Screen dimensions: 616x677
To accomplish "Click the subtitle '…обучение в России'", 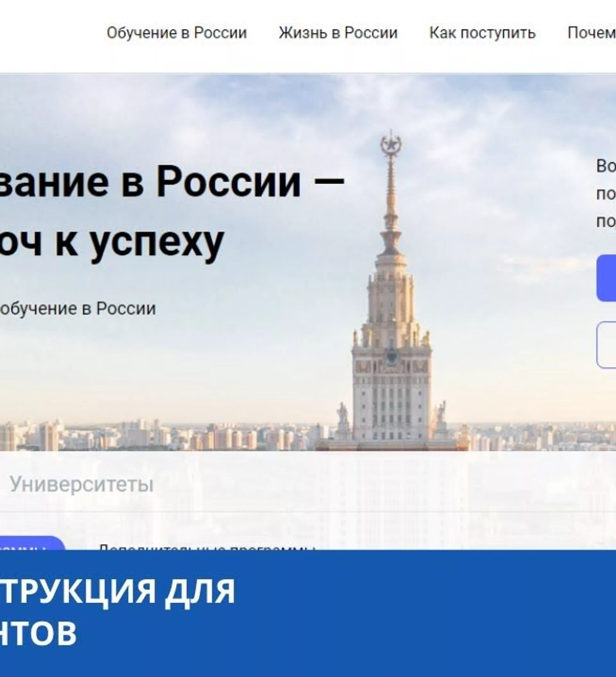I will (x=78, y=308).
